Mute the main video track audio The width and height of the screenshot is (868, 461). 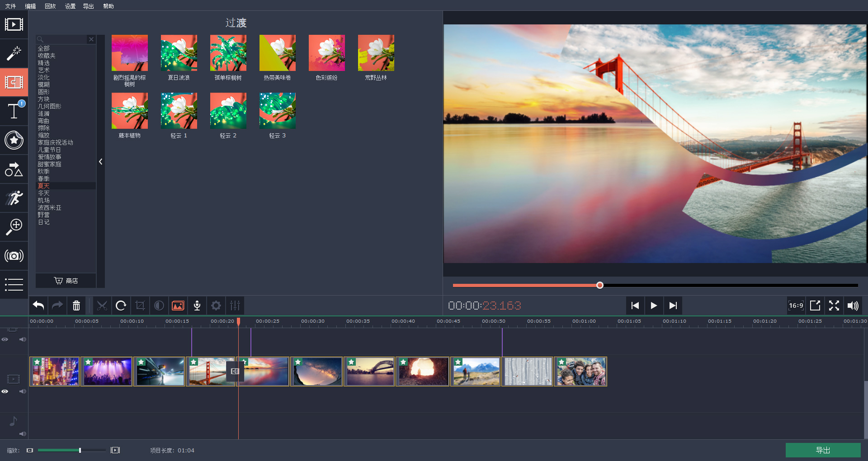click(x=23, y=391)
